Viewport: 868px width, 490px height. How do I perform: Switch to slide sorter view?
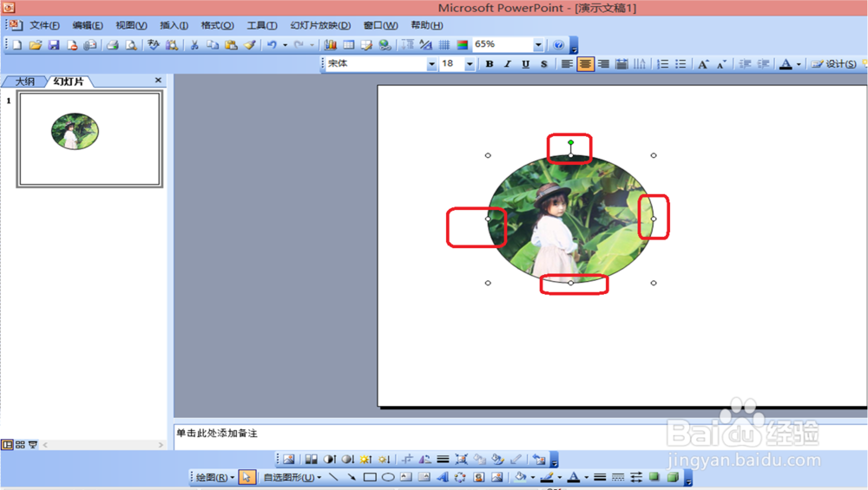coord(20,445)
